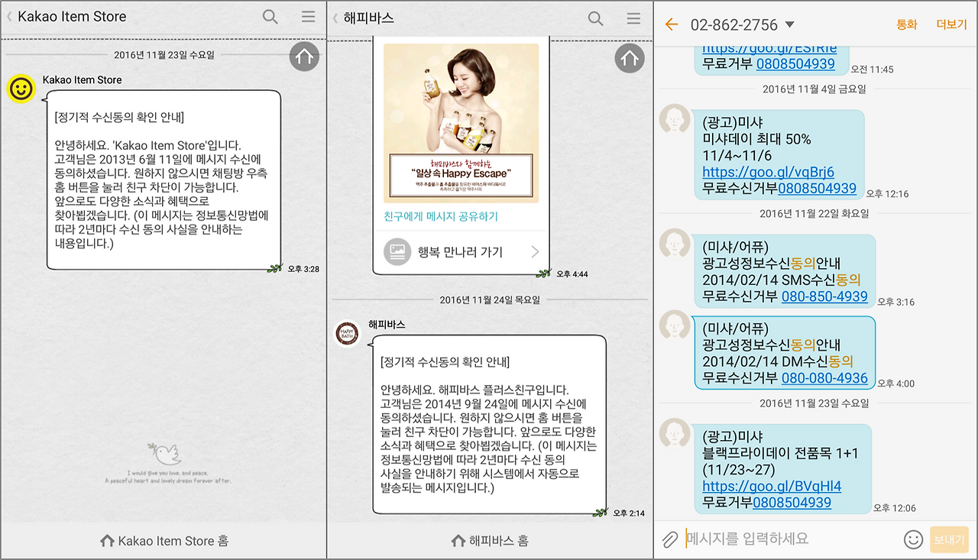The width and height of the screenshot is (978, 560).
Task: Open the 일상 속 Happy Escape ad image
Action: point(461,123)
